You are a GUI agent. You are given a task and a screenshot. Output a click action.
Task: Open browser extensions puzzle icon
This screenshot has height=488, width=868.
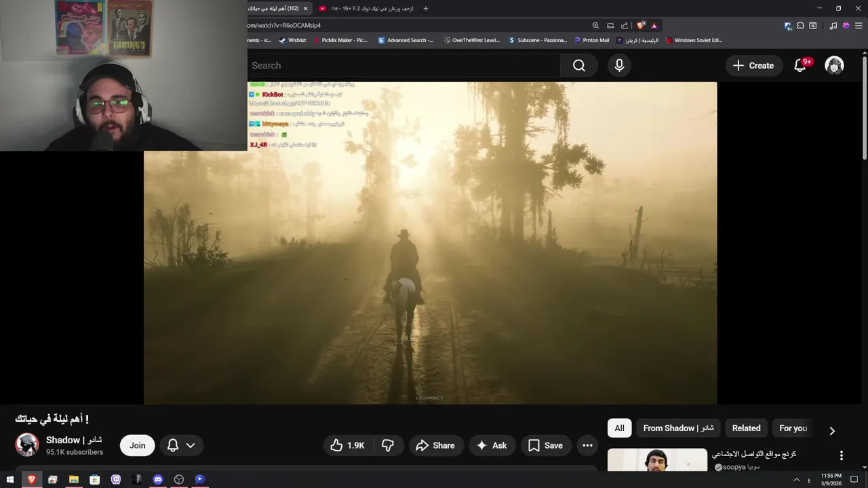800,26
